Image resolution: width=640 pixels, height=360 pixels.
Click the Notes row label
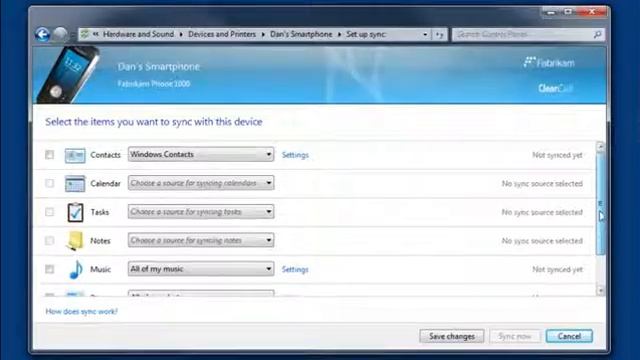click(x=100, y=241)
